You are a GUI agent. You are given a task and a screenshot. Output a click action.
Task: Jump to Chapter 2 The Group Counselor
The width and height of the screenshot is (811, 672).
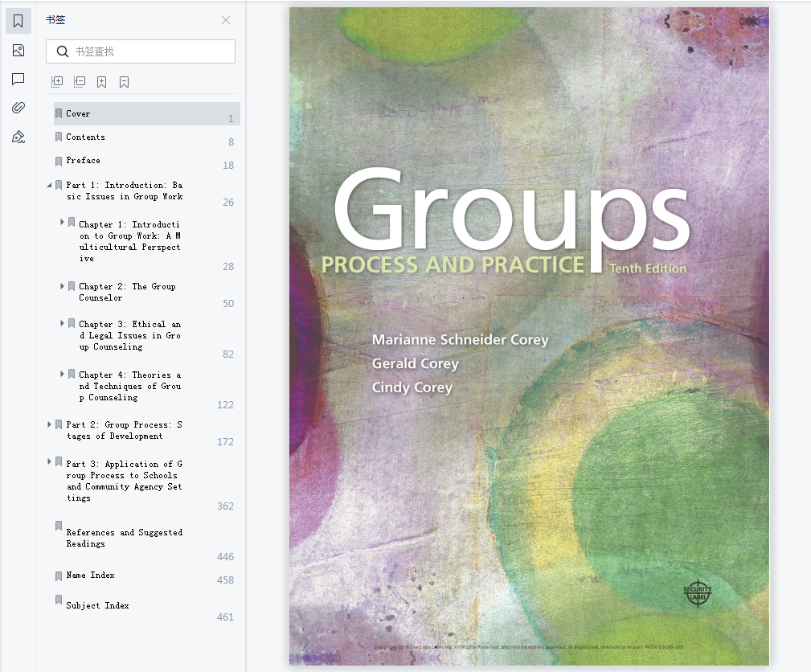click(127, 292)
